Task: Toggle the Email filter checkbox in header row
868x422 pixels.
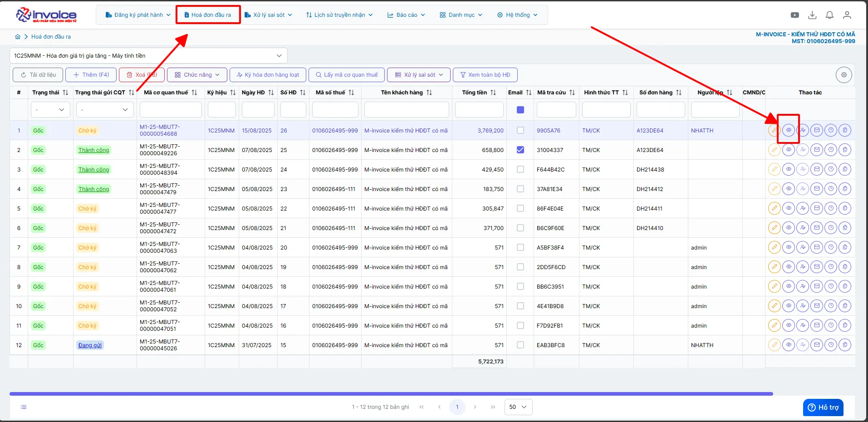Action: [x=520, y=110]
